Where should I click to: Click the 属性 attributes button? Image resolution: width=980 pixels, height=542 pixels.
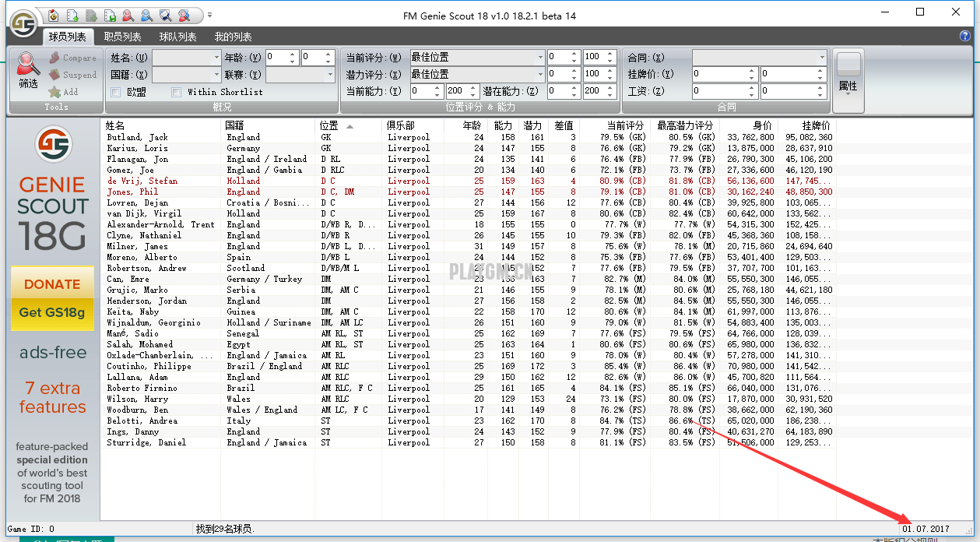848,79
